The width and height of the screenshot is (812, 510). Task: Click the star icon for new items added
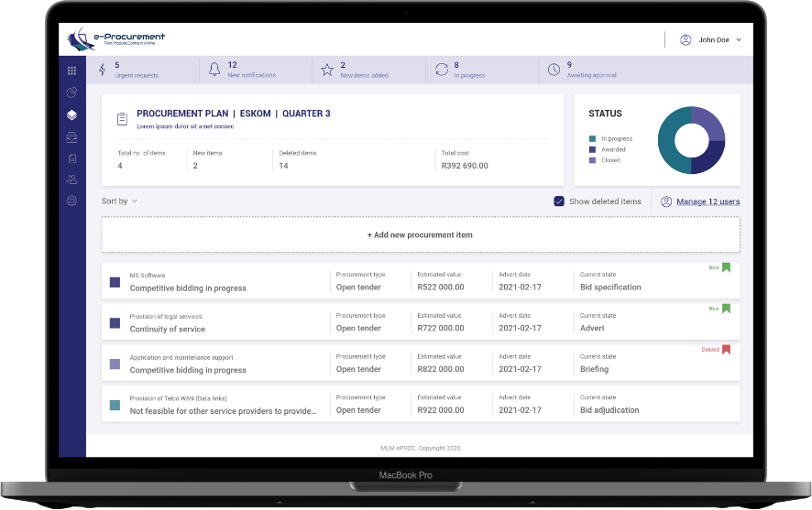pos(327,70)
